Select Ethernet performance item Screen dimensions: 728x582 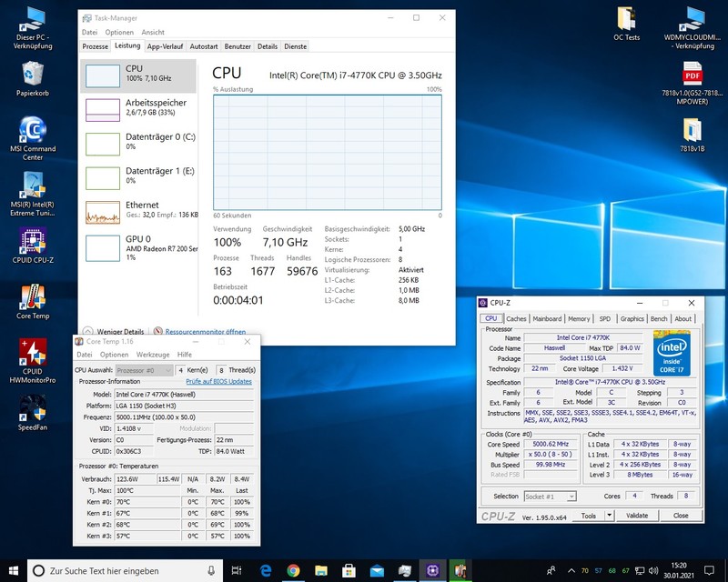(x=138, y=212)
